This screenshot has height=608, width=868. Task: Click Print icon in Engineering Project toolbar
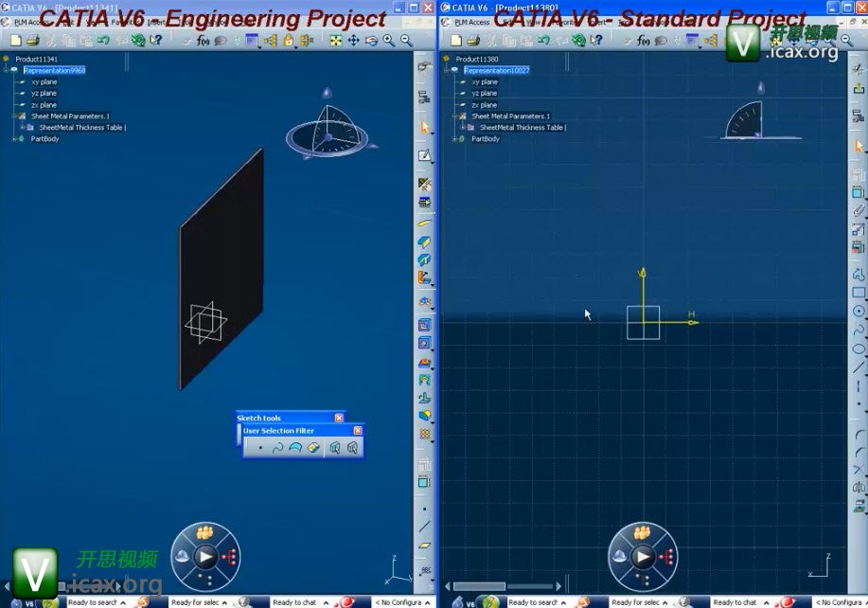[33, 40]
